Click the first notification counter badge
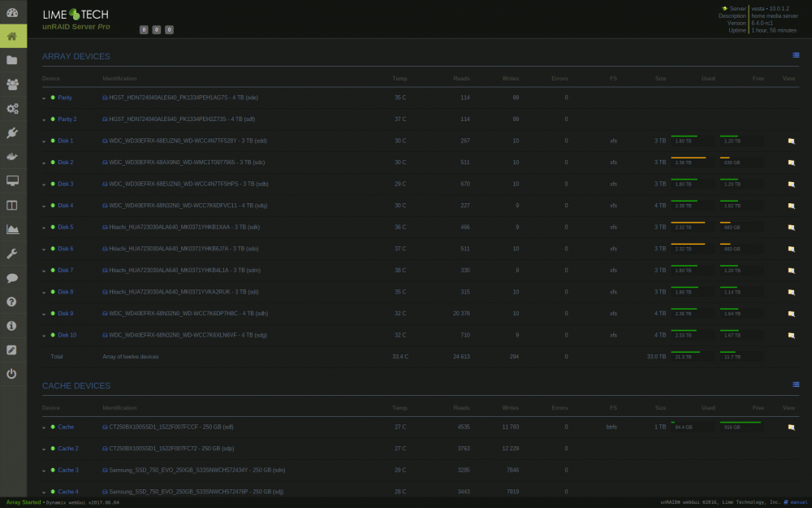812x508 pixels. coord(144,30)
